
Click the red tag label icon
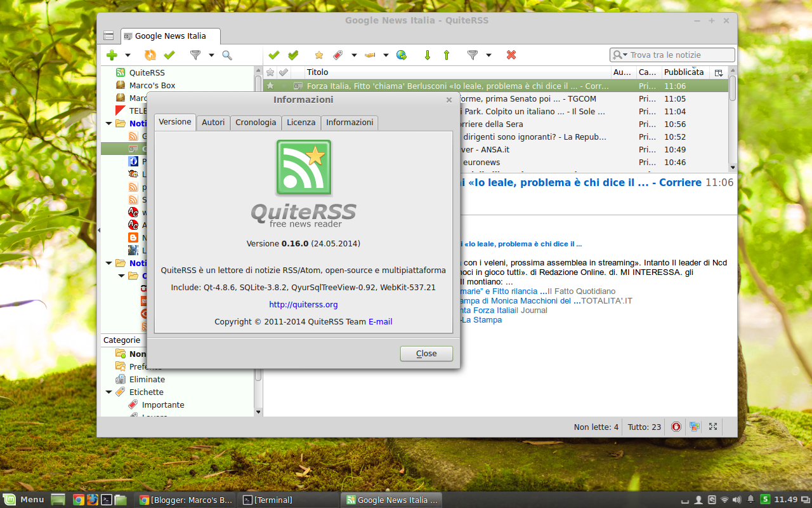(x=338, y=55)
